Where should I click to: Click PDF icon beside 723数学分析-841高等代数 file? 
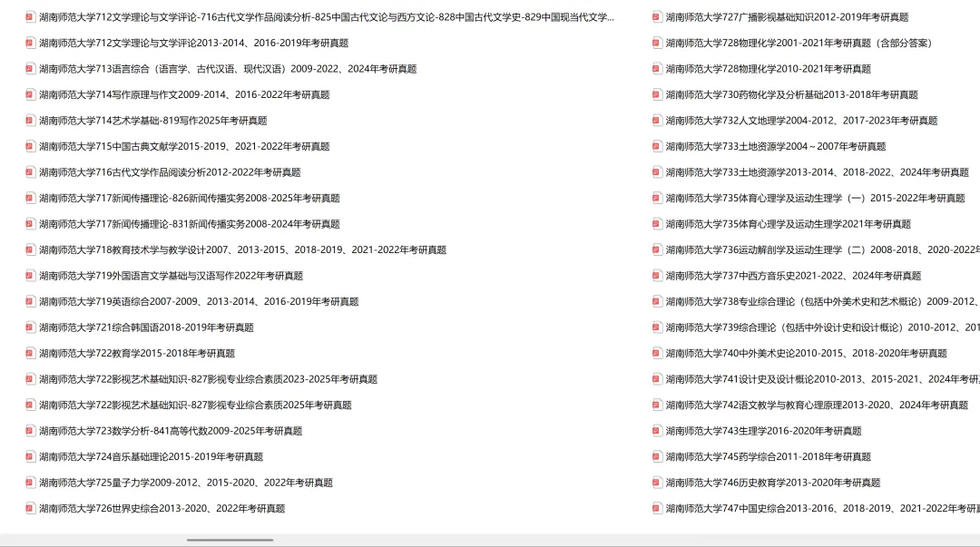pyautogui.click(x=30, y=431)
